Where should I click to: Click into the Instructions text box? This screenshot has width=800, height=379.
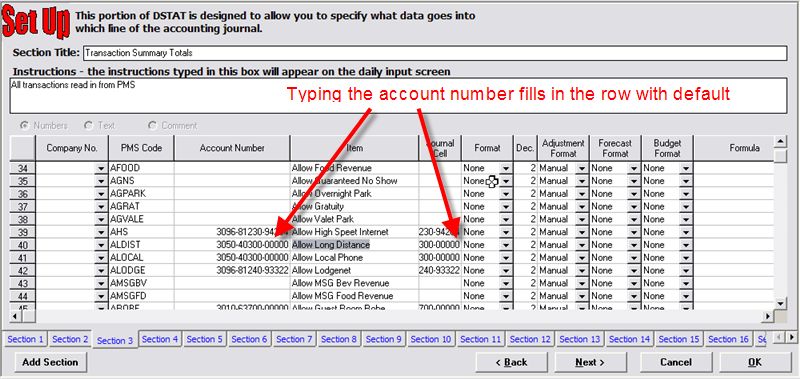pyautogui.click(x=398, y=96)
